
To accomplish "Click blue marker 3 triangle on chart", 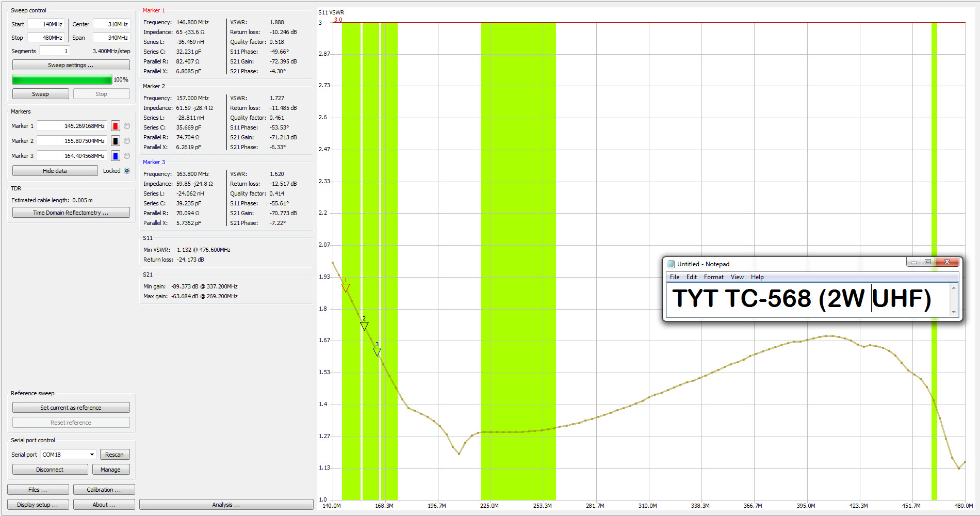I will (377, 352).
